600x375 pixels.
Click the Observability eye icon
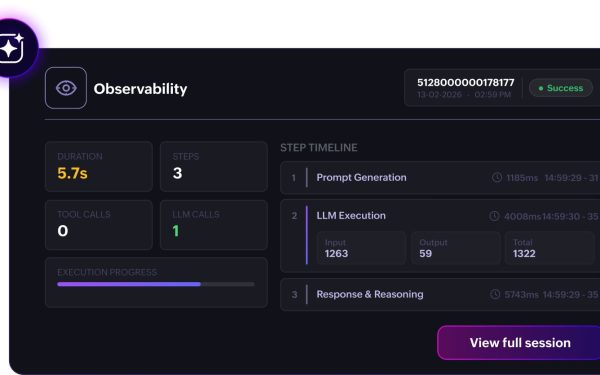(66, 88)
